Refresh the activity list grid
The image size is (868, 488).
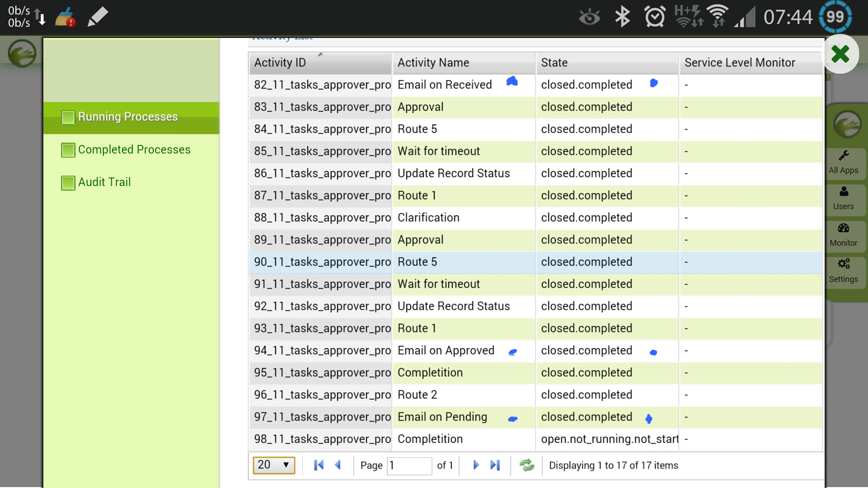527,465
